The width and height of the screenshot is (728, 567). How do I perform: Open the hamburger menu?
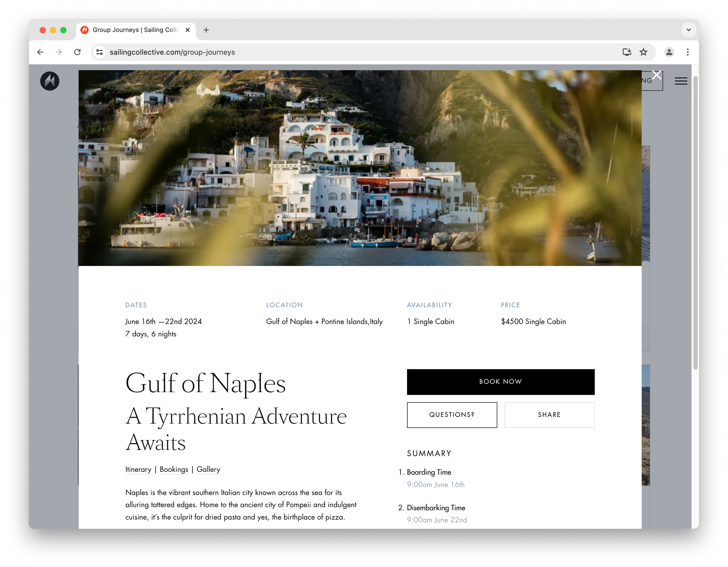pos(681,81)
